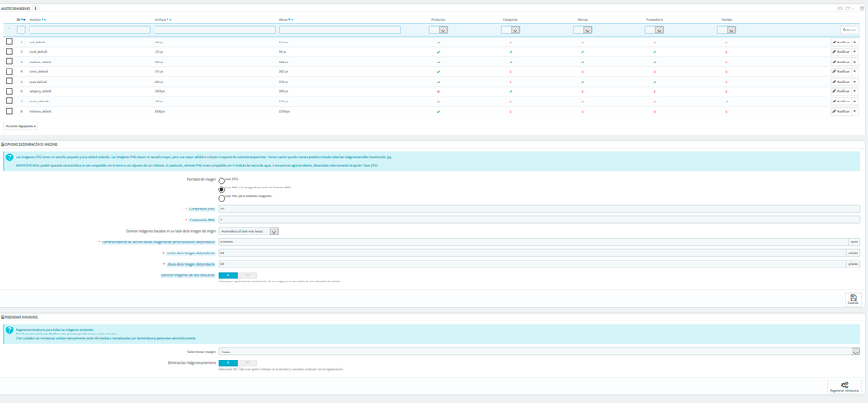Click the Anchura filter input field
868x403 pixels.
[214, 30]
